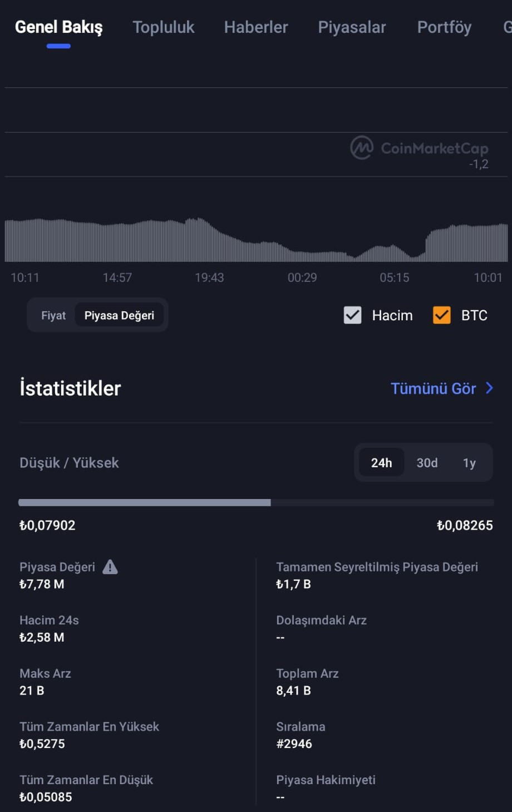Choose the 30d low/high range
Screen dimensions: 512x812
[427, 463]
